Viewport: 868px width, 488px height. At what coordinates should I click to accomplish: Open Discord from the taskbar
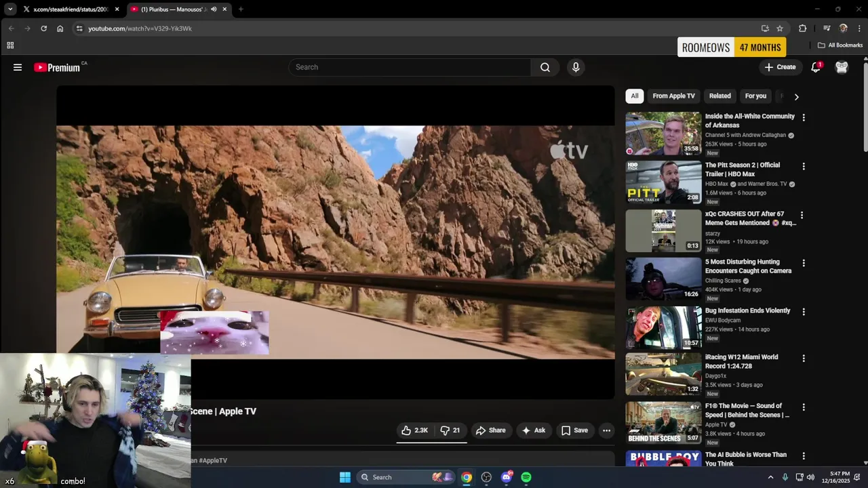coord(507,477)
